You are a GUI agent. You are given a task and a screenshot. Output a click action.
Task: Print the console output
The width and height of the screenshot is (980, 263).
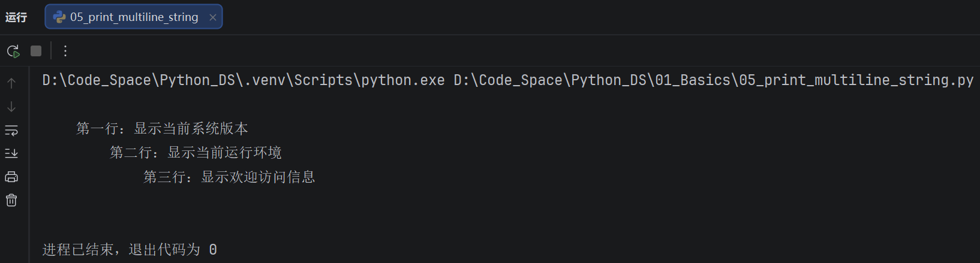[x=11, y=177]
